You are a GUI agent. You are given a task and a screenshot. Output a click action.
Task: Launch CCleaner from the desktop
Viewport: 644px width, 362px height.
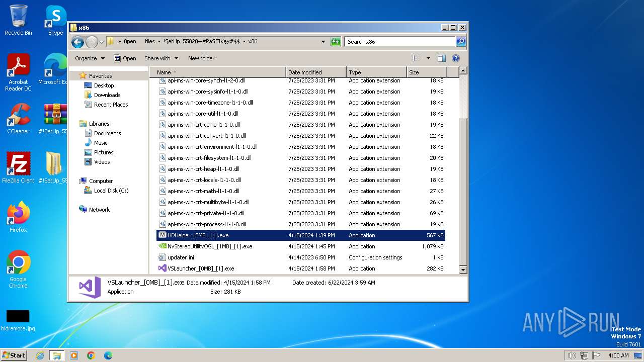pos(18,119)
